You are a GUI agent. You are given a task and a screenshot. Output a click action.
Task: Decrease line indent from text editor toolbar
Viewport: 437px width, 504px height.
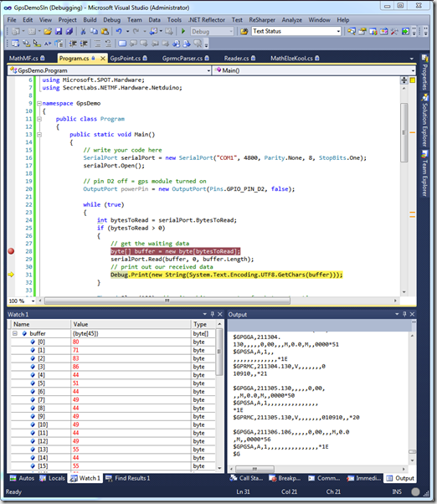pyautogui.click(x=73, y=44)
